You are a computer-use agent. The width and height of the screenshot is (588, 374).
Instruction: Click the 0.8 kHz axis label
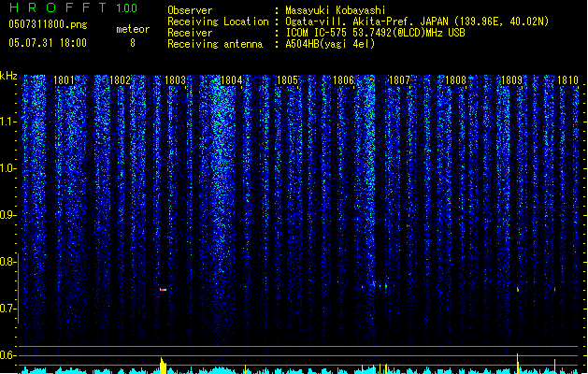pyautogui.click(x=7, y=262)
